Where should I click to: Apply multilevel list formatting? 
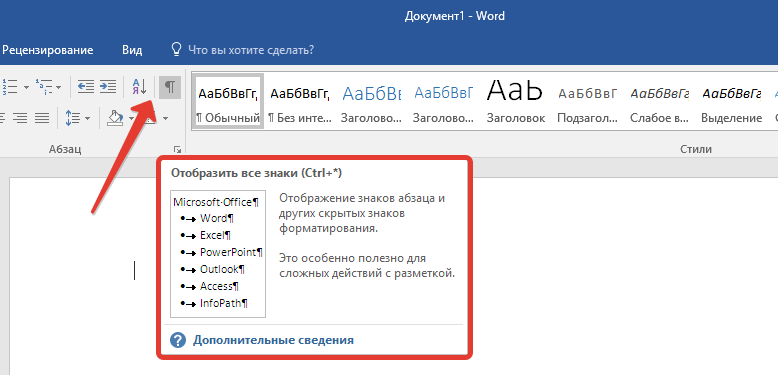coord(45,87)
